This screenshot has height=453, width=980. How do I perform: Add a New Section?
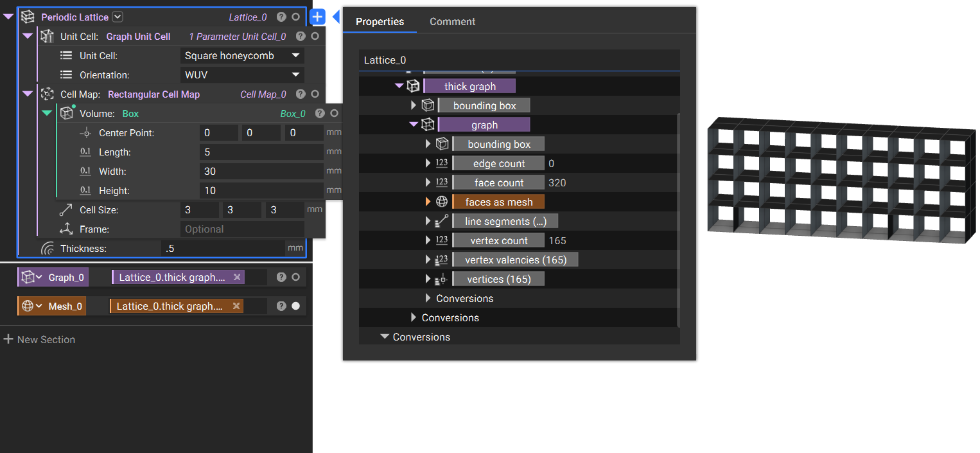tap(39, 339)
